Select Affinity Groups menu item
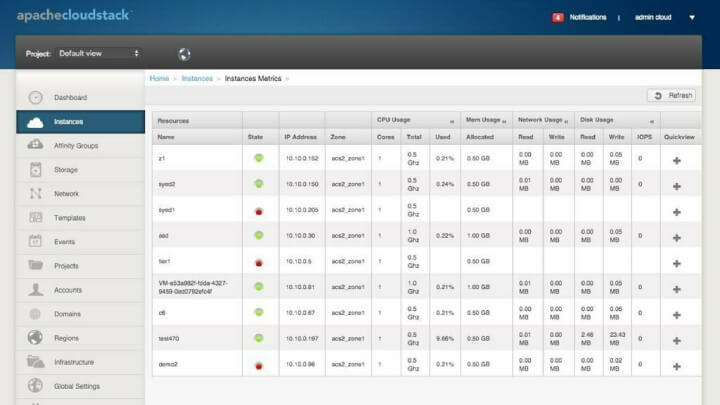720x405 pixels. click(80, 146)
